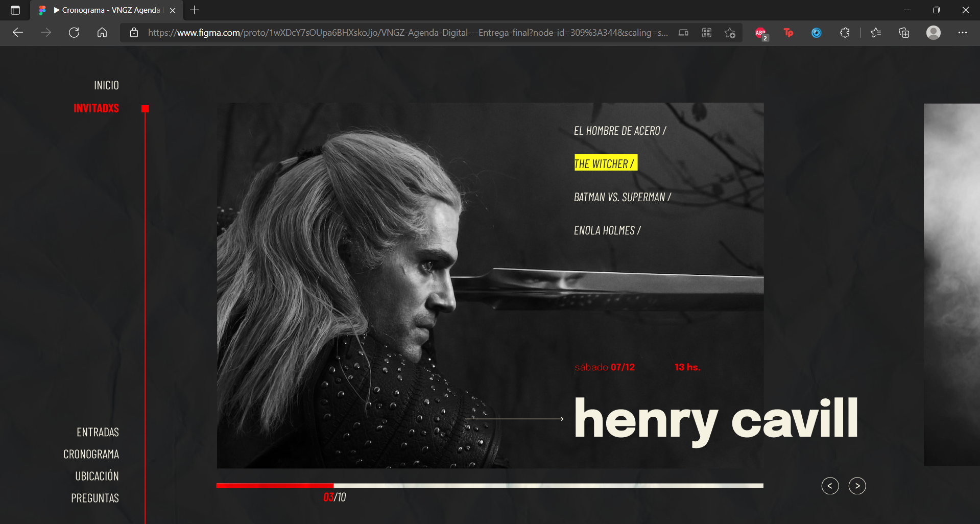
Task: Click the browser forward arrow
Action: [x=46, y=33]
